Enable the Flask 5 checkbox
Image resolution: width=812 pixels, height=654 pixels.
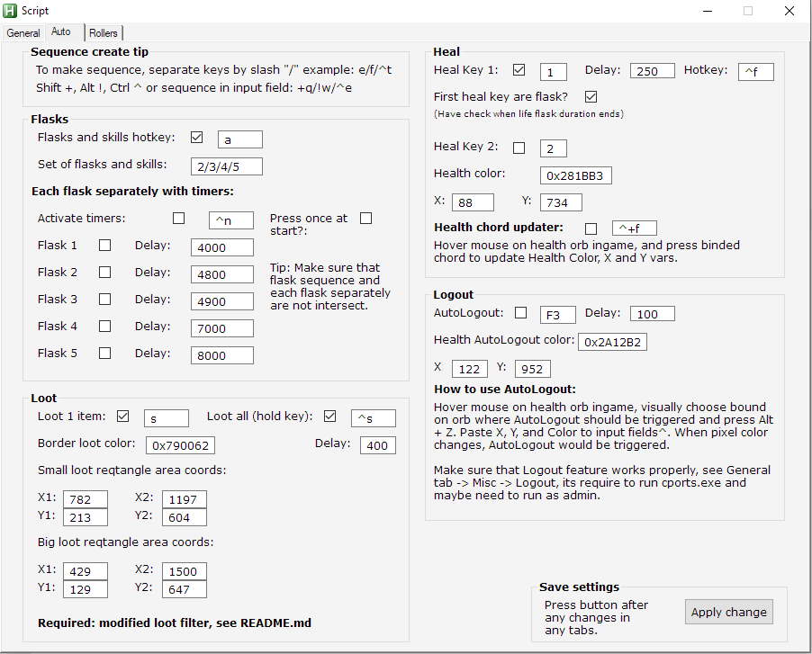coord(105,353)
